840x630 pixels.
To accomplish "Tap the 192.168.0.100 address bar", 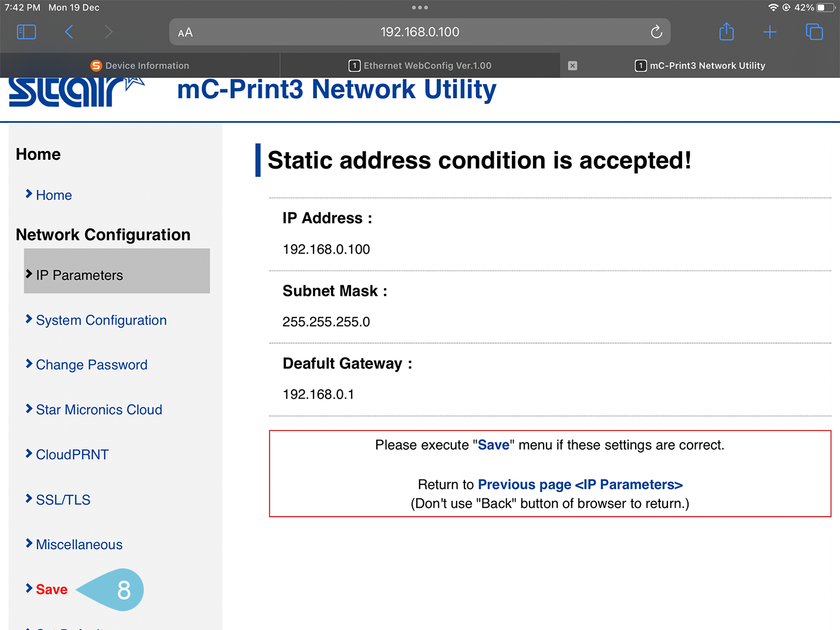I will 420,32.
